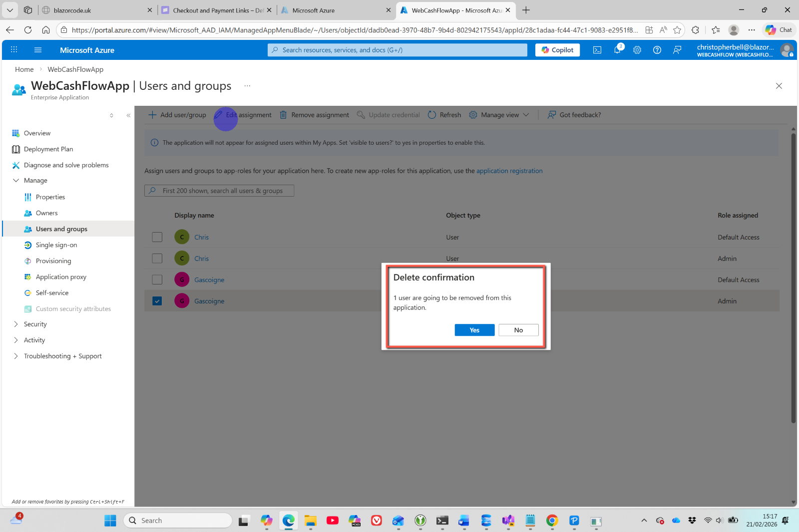Click the Copilot button in header
This screenshot has height=532, width=799.
[x=557, y=50]
